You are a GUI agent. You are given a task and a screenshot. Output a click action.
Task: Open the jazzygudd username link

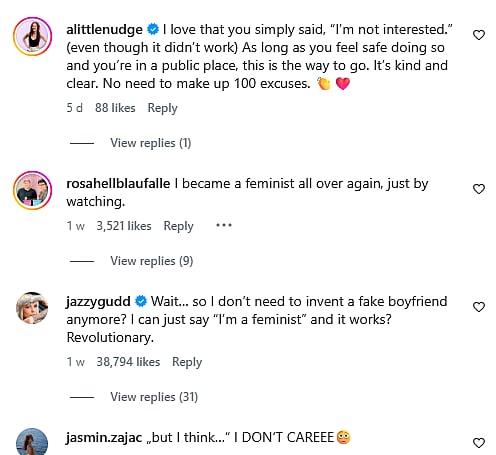pyautogui.click(x=98, y=302)
